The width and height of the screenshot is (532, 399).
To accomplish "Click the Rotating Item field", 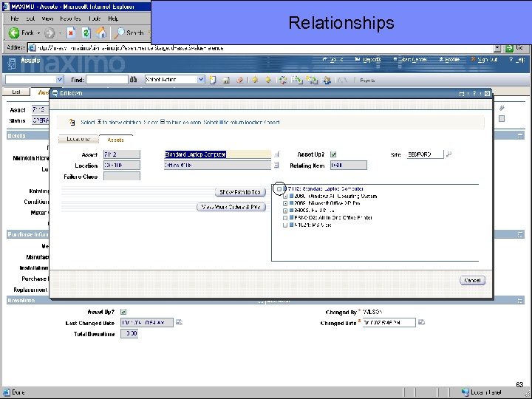I will (x=349, y=166).
